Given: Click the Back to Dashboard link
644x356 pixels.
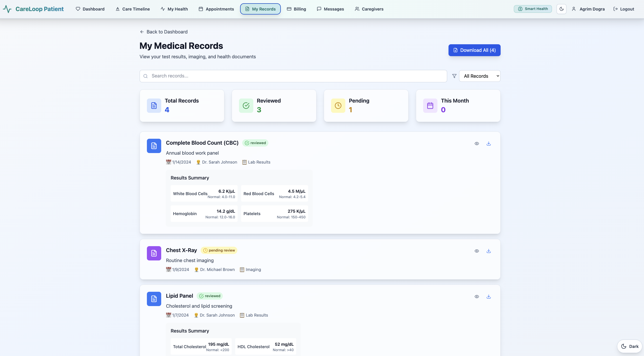Looking at the screenshot, I should pos(164,32).
